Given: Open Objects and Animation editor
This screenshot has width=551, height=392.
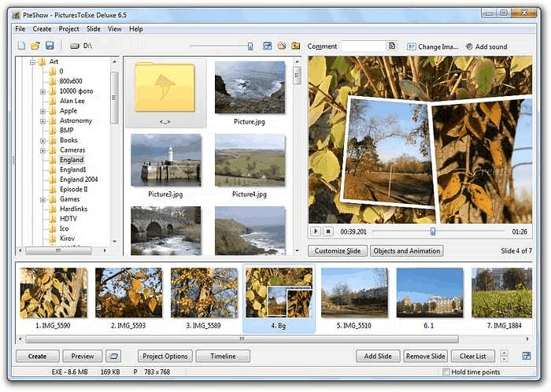Looking at the screenshot, I should (407, 251).
